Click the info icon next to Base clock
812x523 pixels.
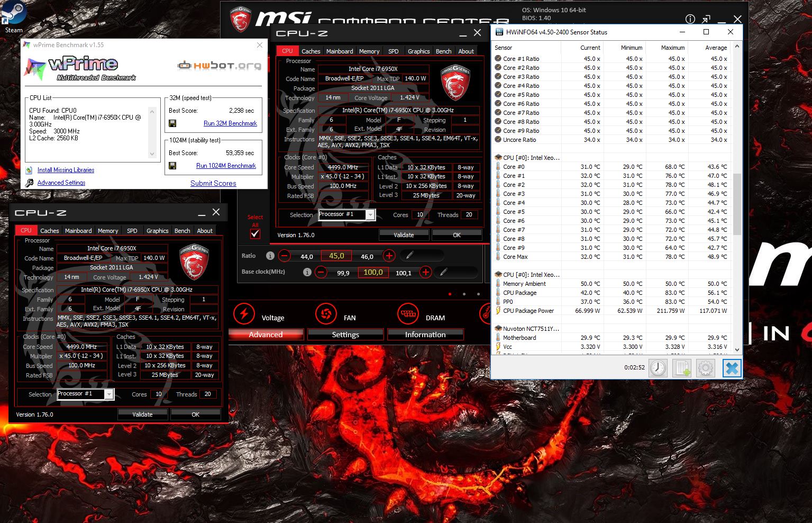click(307, 272)
